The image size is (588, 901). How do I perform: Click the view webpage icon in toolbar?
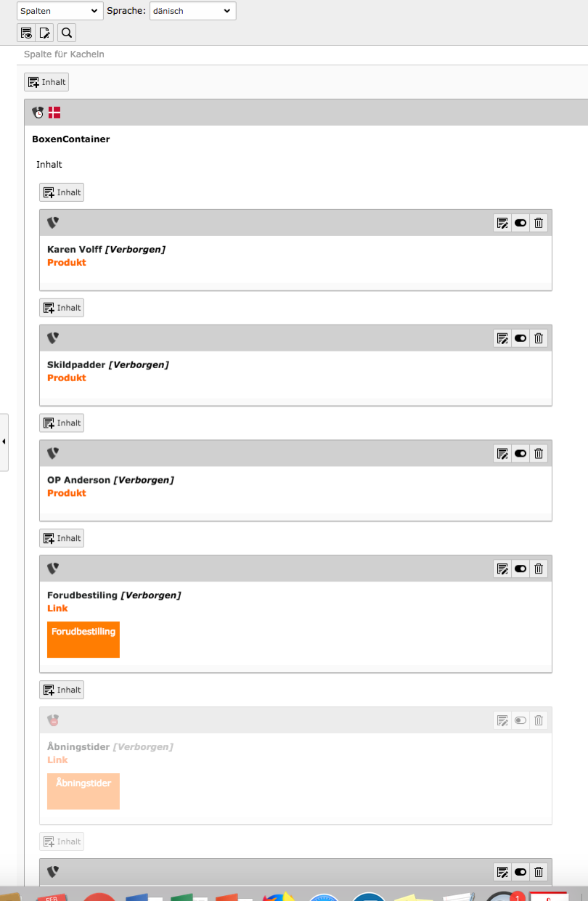coord(26,33)
